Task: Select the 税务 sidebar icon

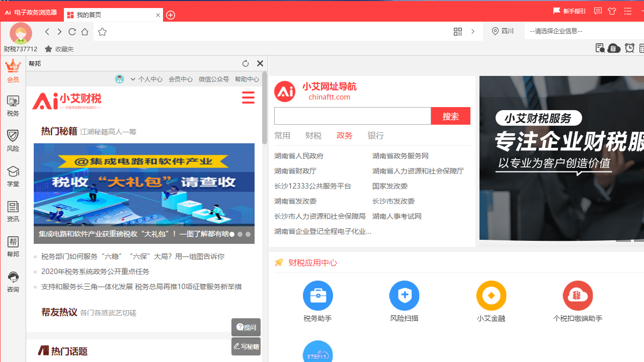Action: point(13,105)
